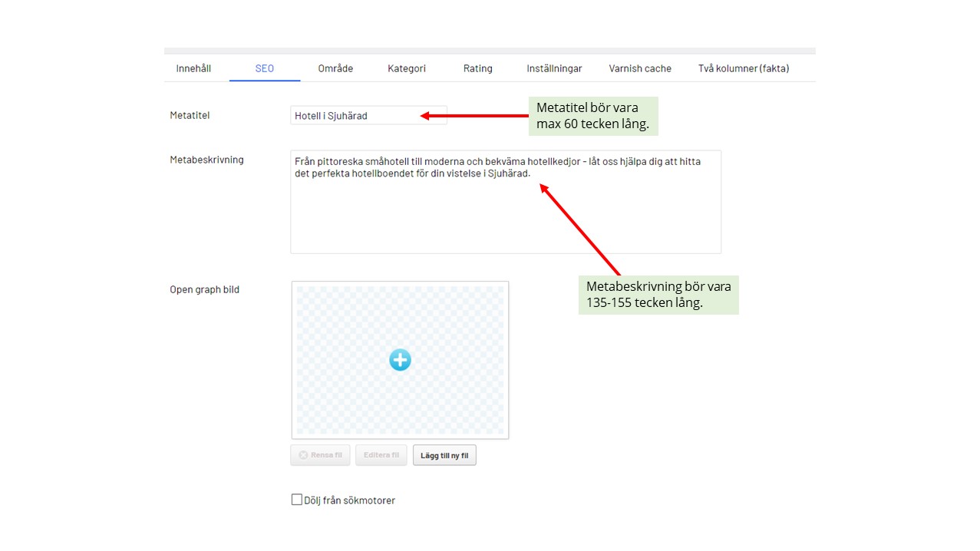Toggle the Dölj från sökmotorer checkbox

[297, 500]
